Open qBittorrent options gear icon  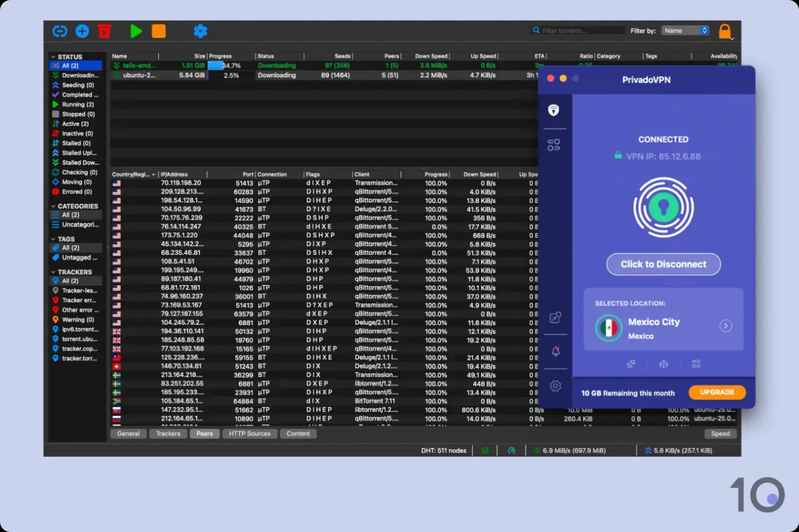tap(200, 31)
